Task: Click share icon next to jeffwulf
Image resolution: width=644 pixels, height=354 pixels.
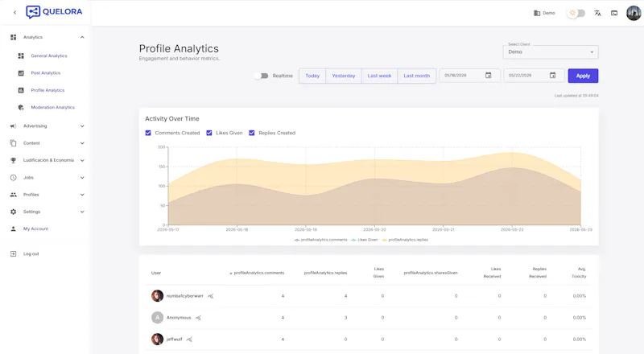Action: 189,340
